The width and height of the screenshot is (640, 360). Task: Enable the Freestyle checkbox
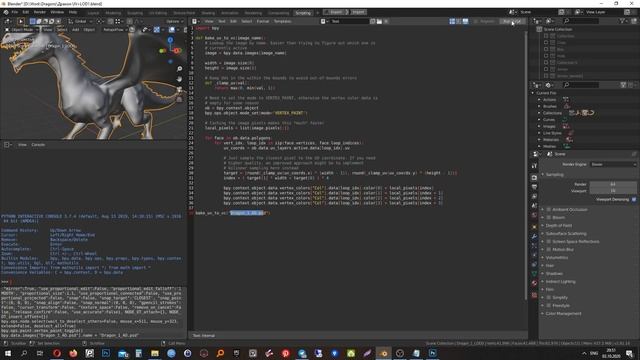[549, 306]
